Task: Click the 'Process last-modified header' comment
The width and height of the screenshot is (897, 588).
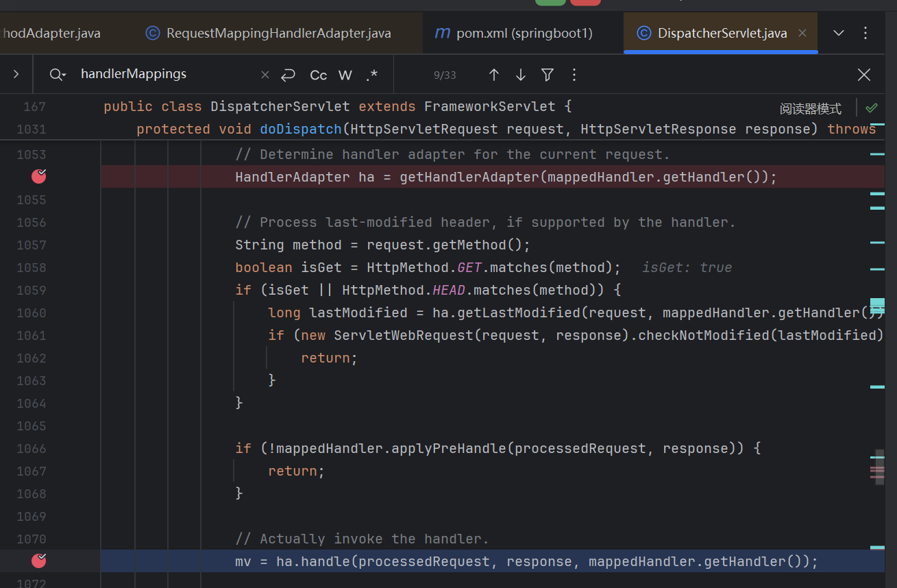Action: [x=485, y=222]
